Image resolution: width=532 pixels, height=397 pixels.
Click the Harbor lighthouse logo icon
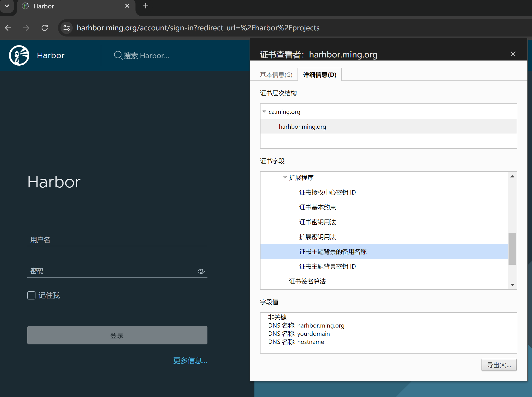coord(19,55)
